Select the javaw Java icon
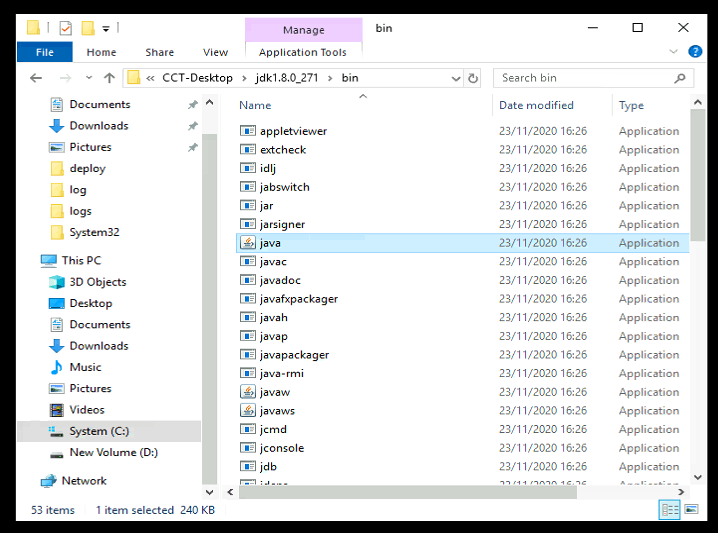 (248, 392)
